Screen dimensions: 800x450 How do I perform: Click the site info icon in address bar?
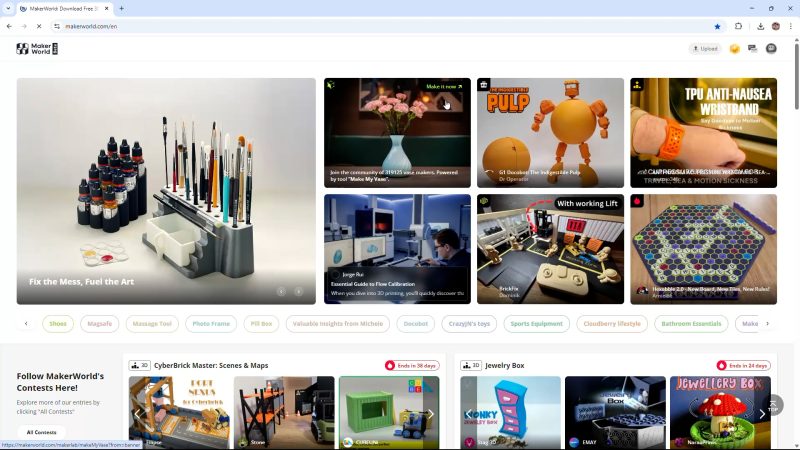pyautogui.click(x=57, y=26)
